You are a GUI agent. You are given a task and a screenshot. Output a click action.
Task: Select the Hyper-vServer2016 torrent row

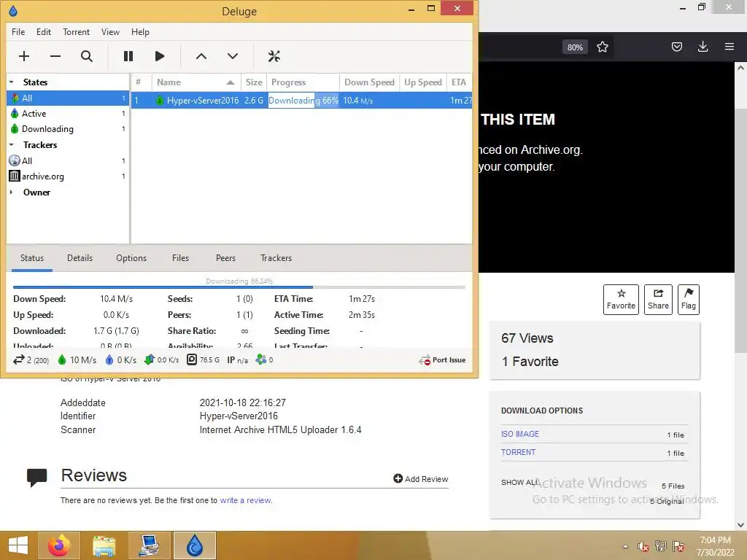tap(301, 101)
